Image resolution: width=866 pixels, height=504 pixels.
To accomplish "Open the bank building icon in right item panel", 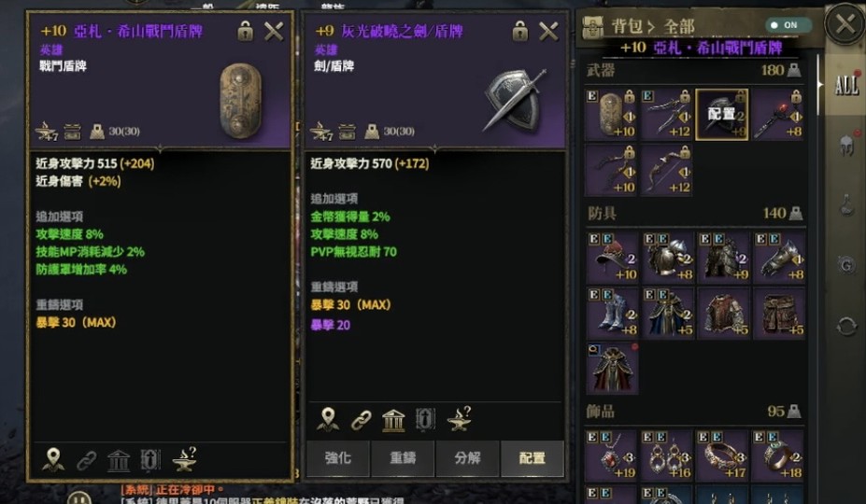I will [x=393, y=421].
